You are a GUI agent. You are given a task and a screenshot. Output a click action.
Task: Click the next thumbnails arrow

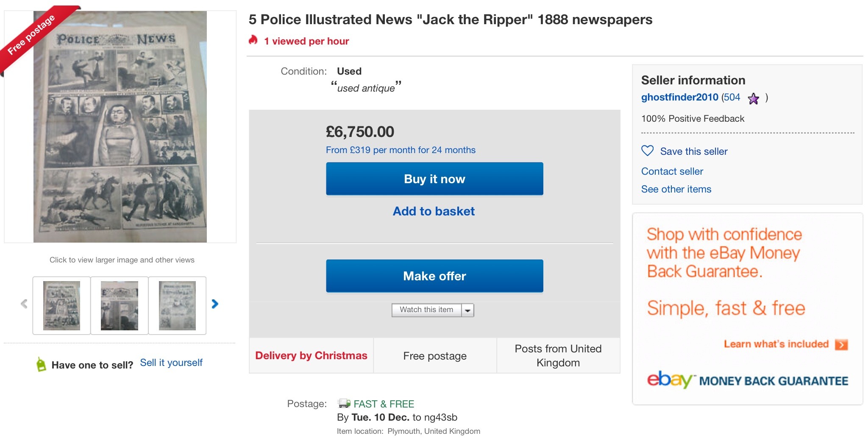pos(215,304)
